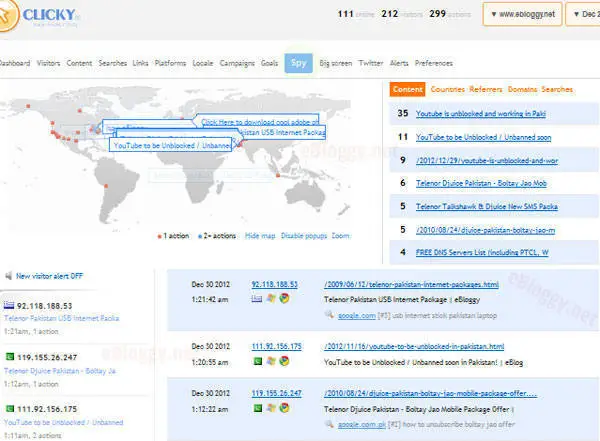Select visitor 119.155.26.247 in the left list

(47, 357)
